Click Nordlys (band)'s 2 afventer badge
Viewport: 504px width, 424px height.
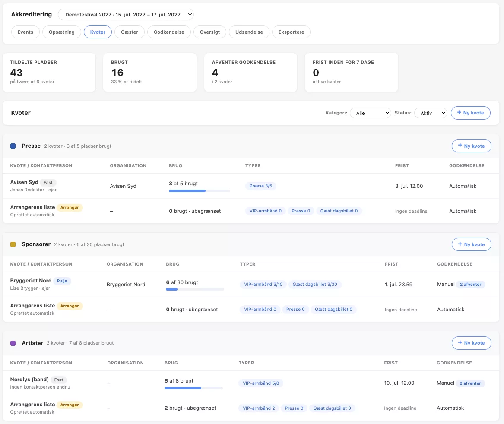pyautogui.click(x=470, y=383)
